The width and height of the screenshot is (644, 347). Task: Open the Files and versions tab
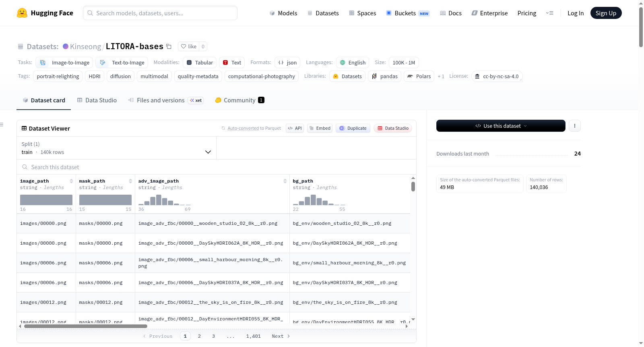(166, 100)
